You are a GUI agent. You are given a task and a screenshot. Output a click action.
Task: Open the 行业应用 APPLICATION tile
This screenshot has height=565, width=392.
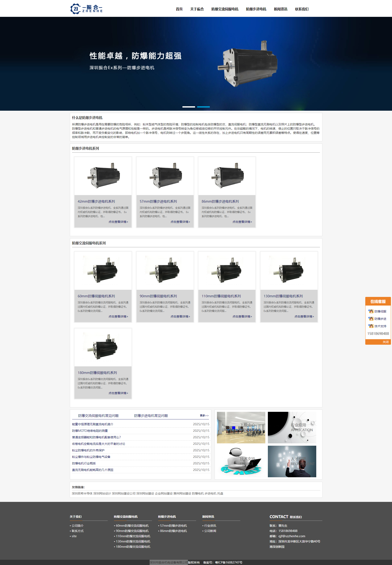tap(292, 427)
